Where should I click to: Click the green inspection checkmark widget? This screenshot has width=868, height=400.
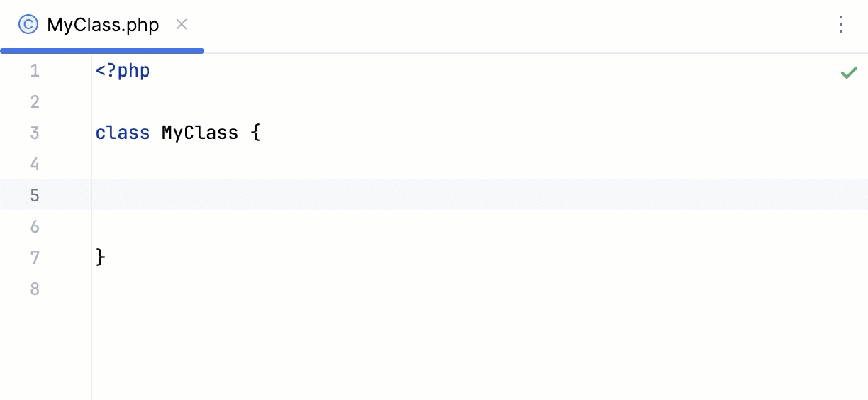pos(849,72)
